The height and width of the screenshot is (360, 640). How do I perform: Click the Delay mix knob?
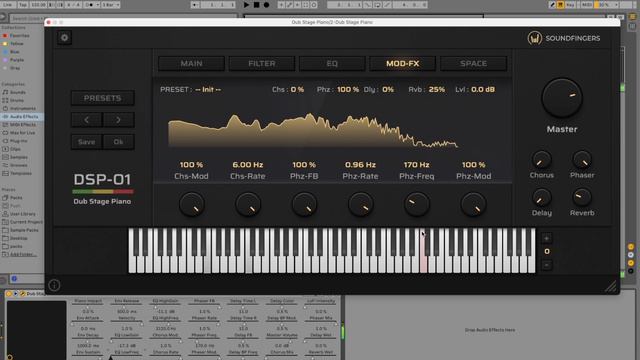(x=542, y=198)
